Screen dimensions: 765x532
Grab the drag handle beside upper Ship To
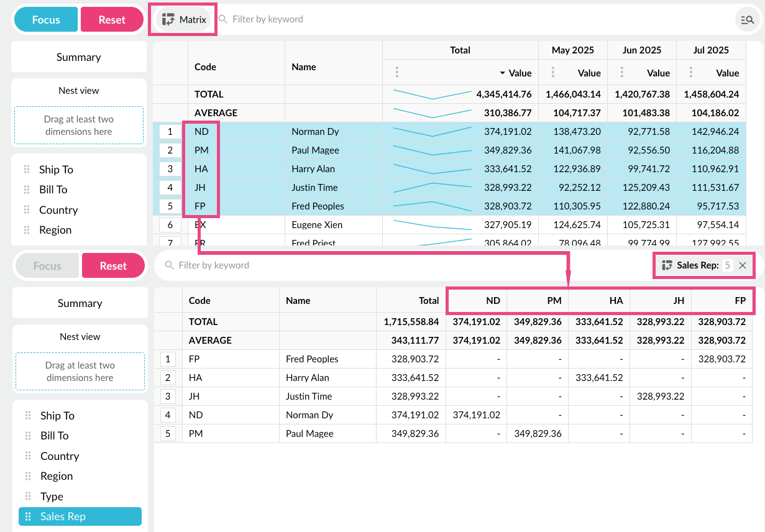coord(27,170)
